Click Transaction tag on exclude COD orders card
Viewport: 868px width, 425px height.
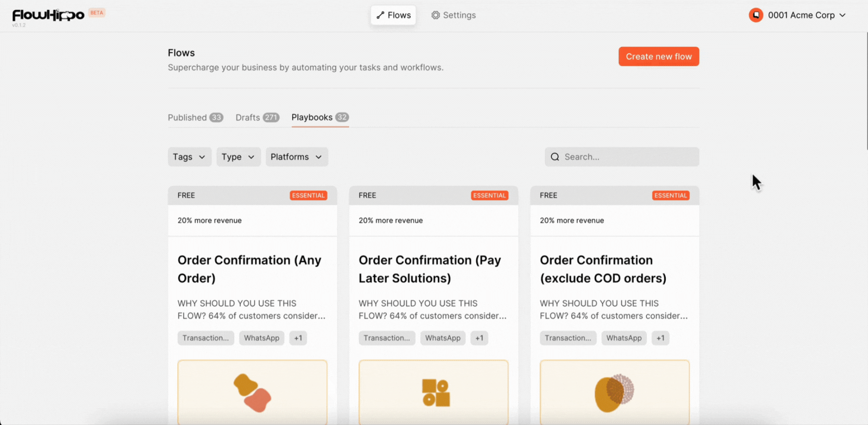[x=568, y=338]
